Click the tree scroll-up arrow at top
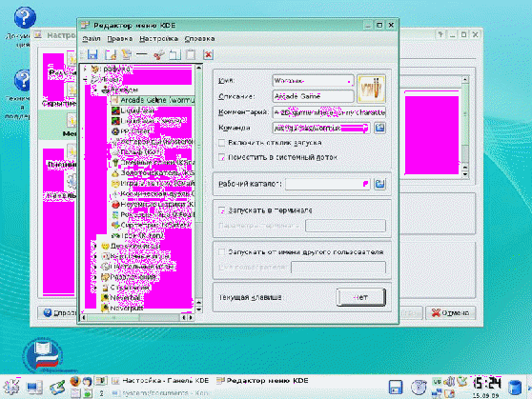Viewport: 532px width, 399px height. [x=199, y=68]
